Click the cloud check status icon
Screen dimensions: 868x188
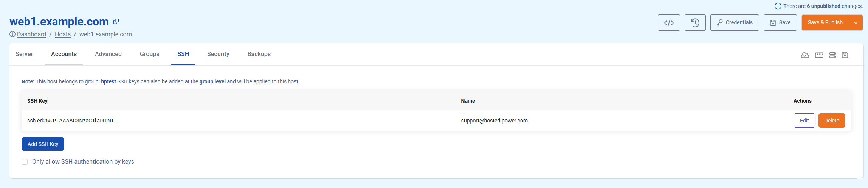805,55
